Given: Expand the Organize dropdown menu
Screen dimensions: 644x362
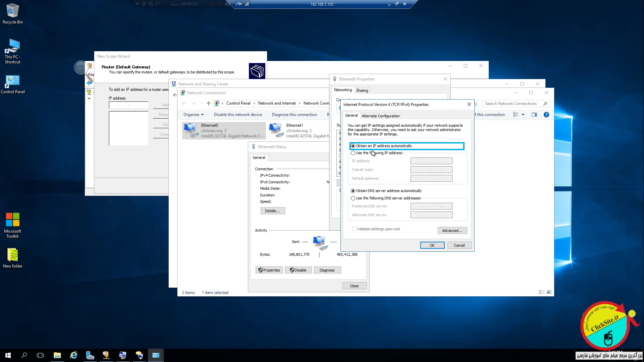Looking at the screenshot, I should (x=193, y=115).
